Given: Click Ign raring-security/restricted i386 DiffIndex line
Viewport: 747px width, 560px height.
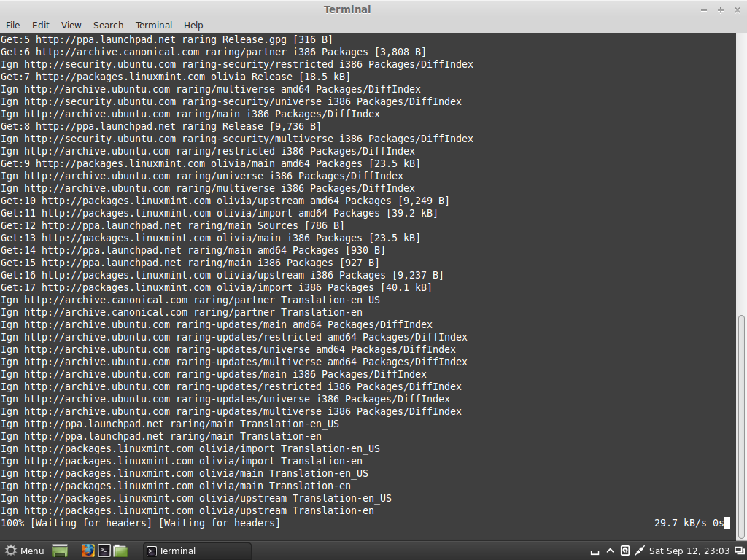Looking at the screenshot, I should coord(237,64).
